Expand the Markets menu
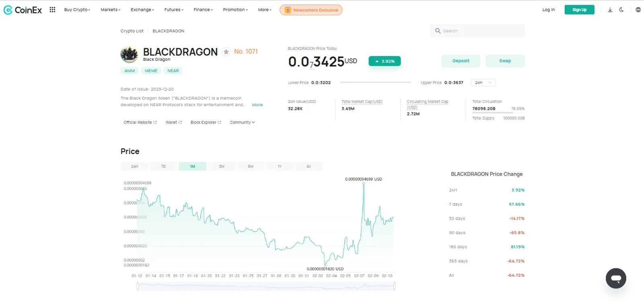Image resolution: width=644 pixels, height=301 pixels. click(x=111, y=10)
